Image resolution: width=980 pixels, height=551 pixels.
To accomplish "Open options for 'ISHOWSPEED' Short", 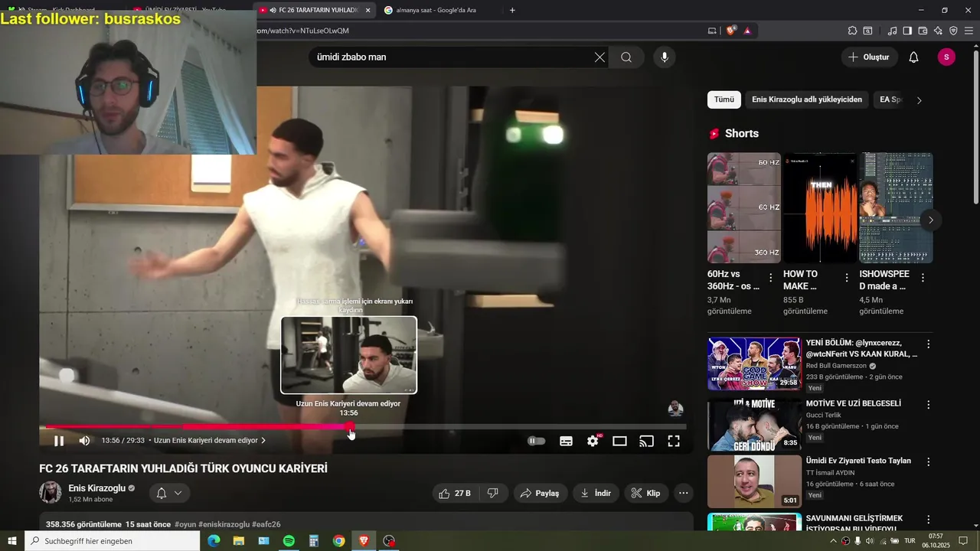I will pos(923,278).
